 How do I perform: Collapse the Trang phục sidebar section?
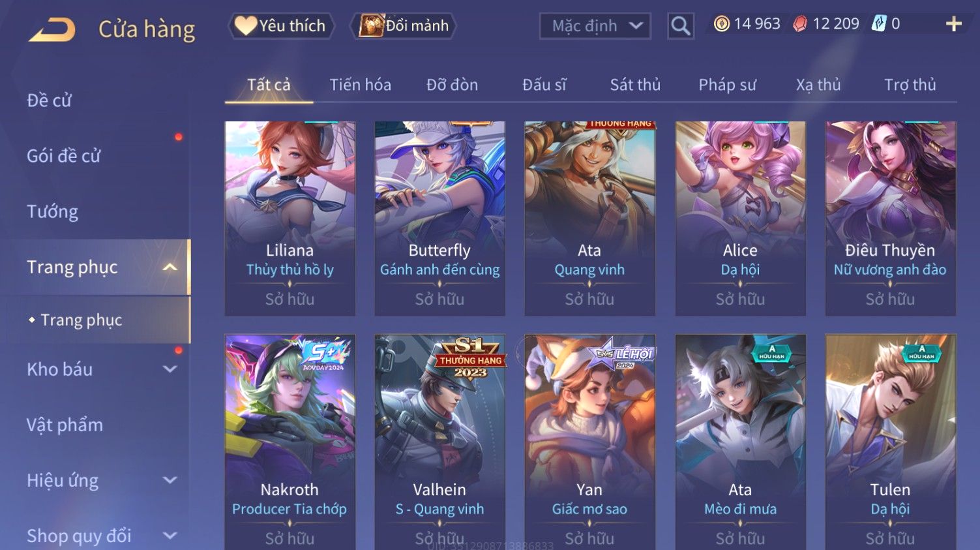click(x=170, y=267)
